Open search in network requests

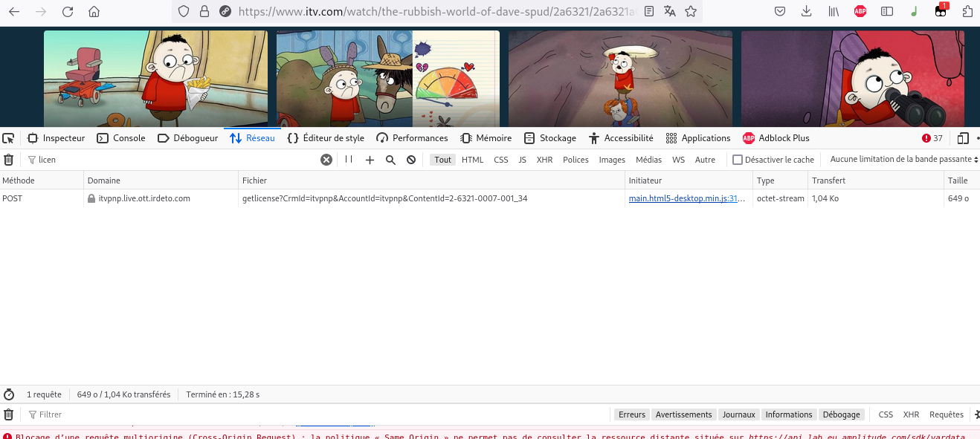(x=390, y=160)
